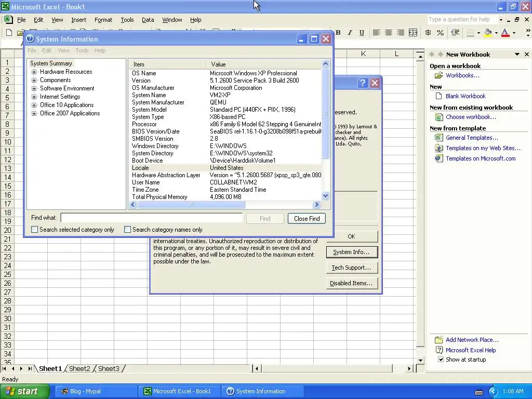Expand Hardware Resources tree node
This screenshot has height=399, width=532.
(x=34, y=72)
